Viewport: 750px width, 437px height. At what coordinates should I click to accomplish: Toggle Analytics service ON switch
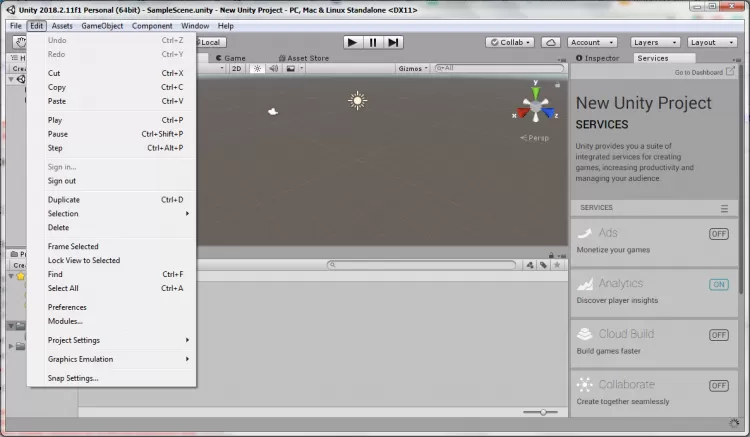pos(719,284)
